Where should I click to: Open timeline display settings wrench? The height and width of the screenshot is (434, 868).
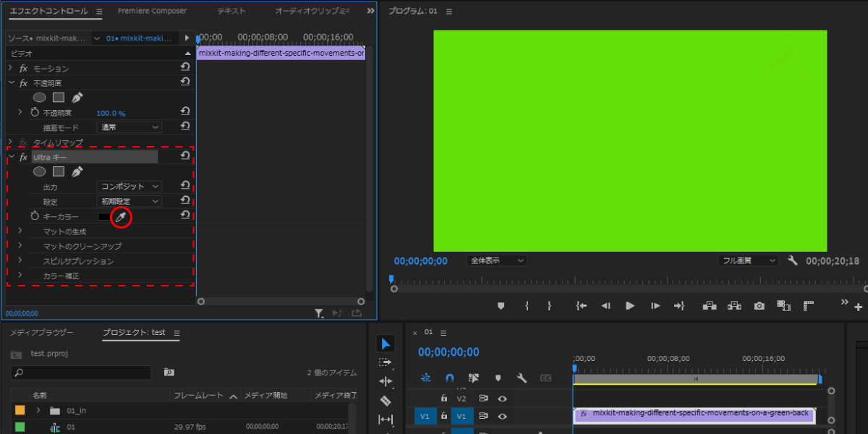click(522, 378)
